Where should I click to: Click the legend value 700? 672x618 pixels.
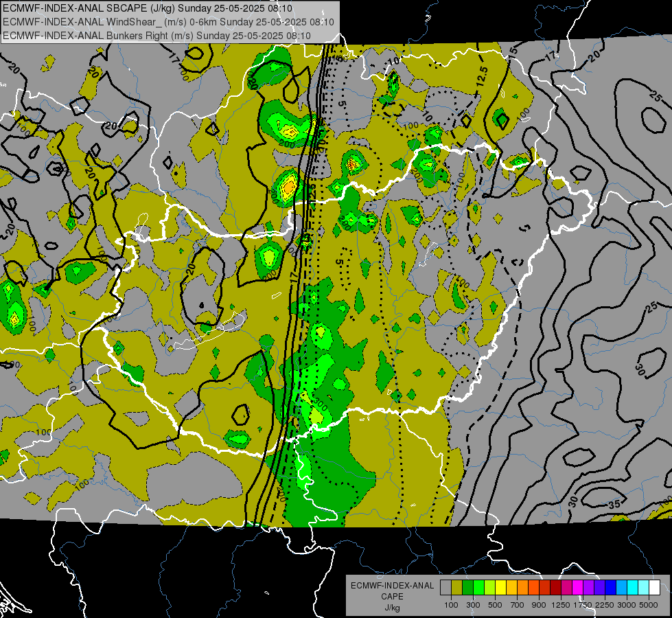[x=518, y=605]
